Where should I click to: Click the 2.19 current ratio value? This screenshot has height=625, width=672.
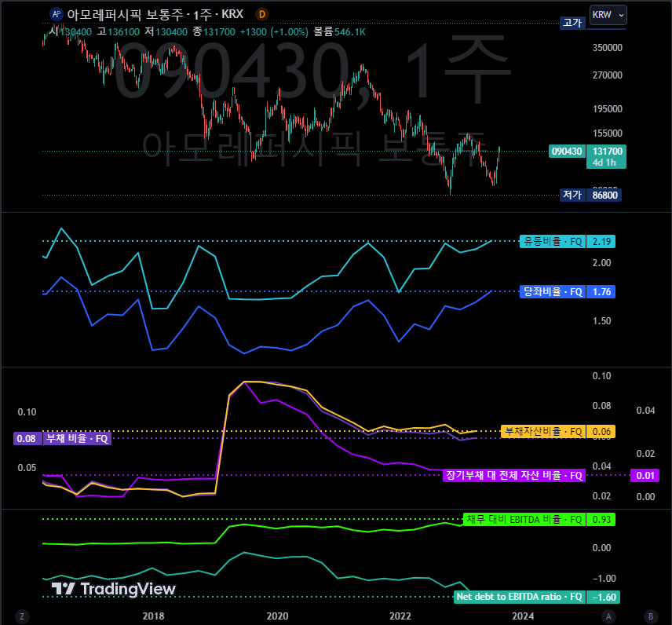(x=601, y=241)
